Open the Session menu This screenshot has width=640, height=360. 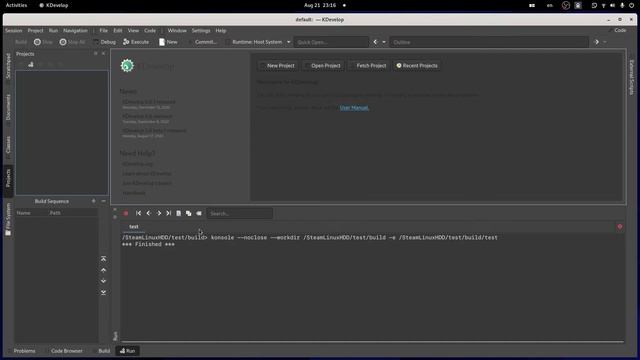13,31
